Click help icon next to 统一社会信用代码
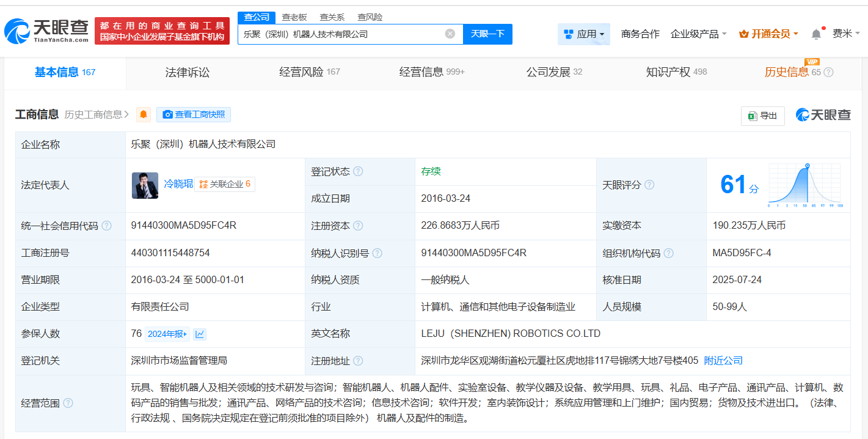 tap(107, 226)
